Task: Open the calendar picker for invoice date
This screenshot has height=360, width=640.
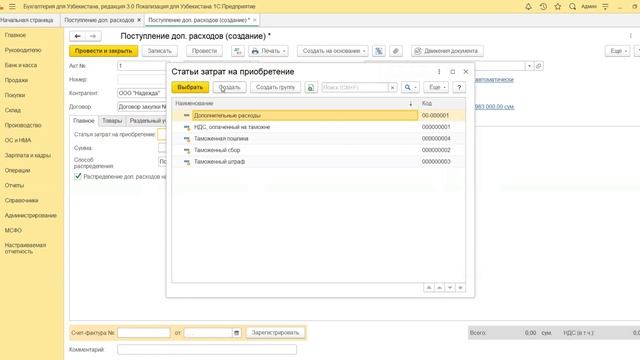Action: click(x=236, y=333)
